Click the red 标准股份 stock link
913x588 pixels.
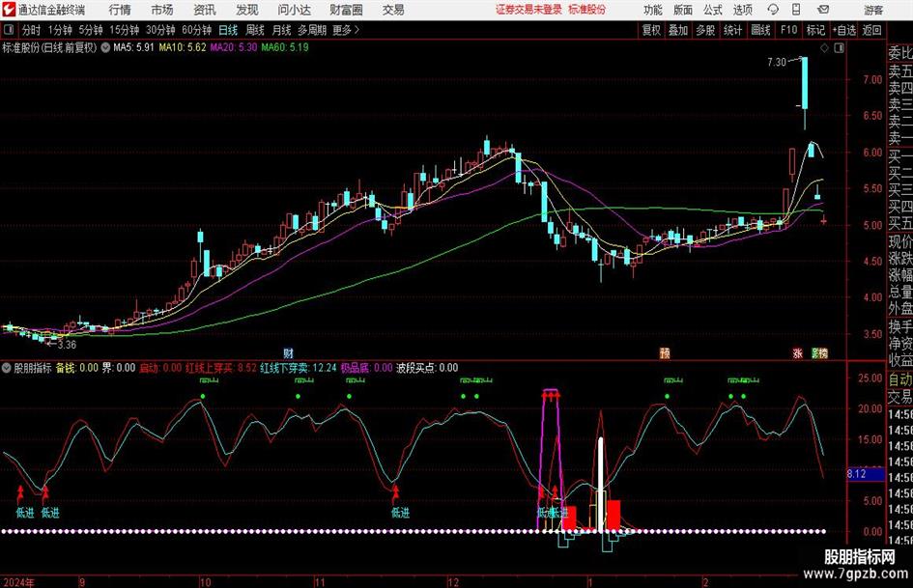[x=587, y=10]
